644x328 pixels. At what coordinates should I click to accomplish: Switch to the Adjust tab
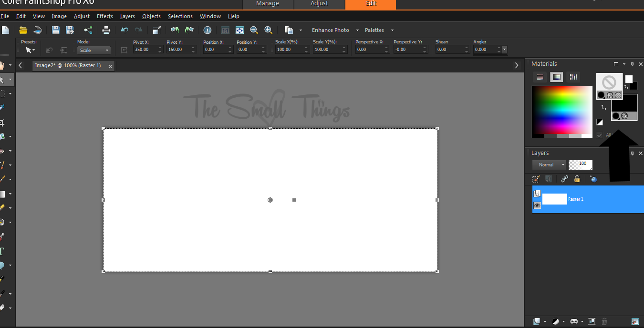(x=319, y=4)
